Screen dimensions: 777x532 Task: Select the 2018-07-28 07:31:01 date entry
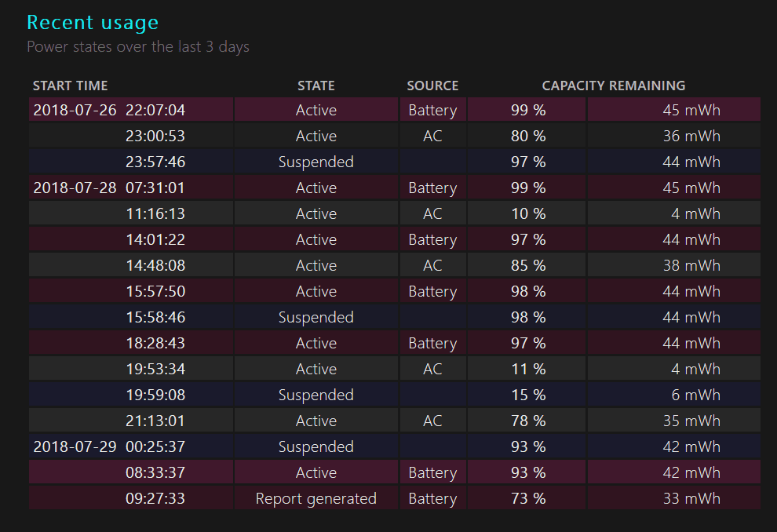coord(109,188)
